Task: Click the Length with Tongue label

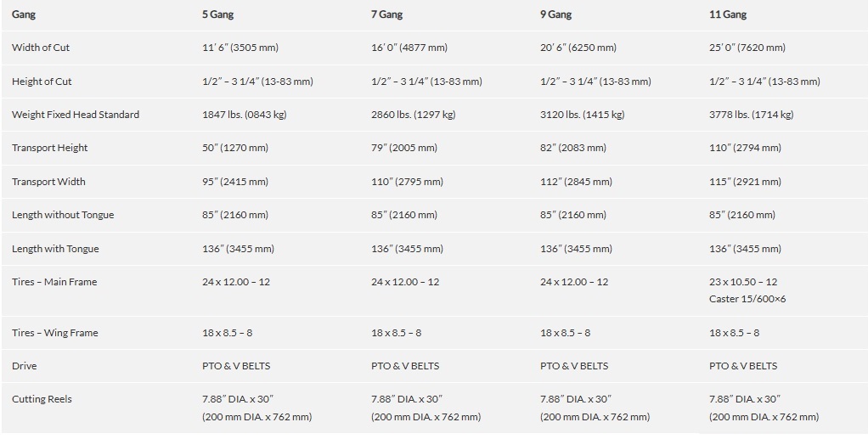Action: 55,249
